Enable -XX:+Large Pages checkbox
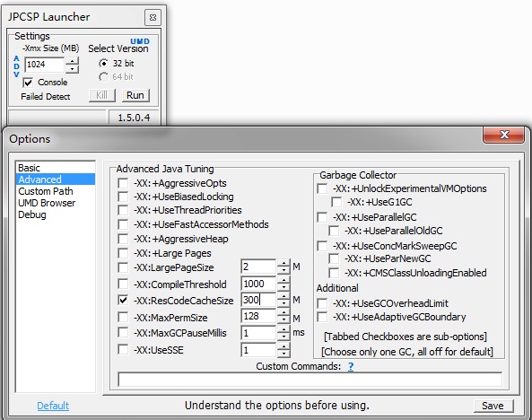This screenshot has height=420, width=532. pos(123,253)
